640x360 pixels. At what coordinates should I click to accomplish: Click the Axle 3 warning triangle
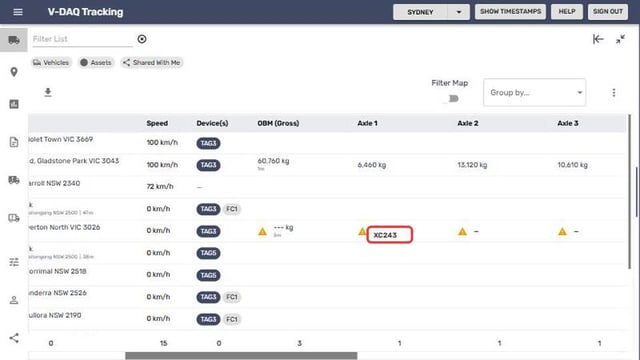click(x=562, y=231)
